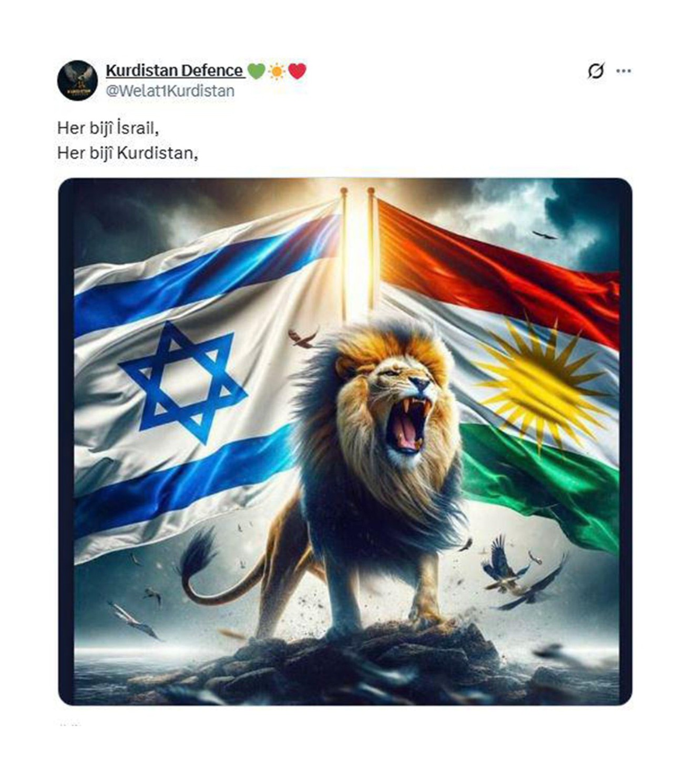Open the @Welat1Kurdistan handle link
The image size is (694, 784).
click(170, 91)
